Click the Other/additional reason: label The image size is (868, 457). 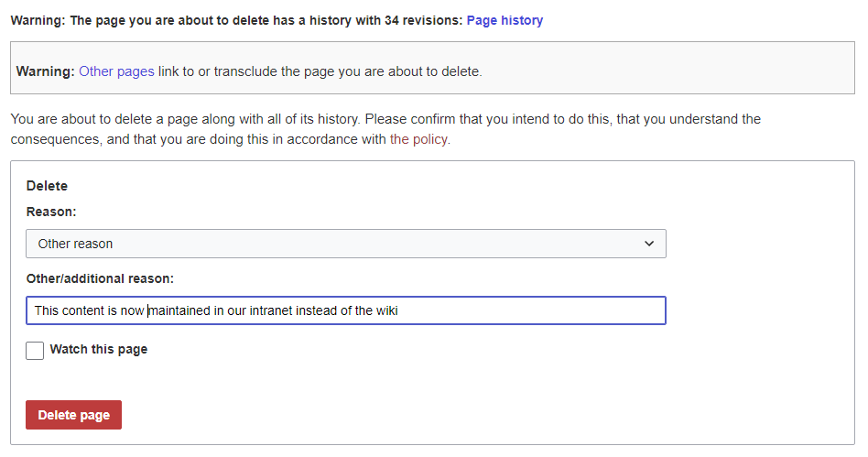pos(100,278)
